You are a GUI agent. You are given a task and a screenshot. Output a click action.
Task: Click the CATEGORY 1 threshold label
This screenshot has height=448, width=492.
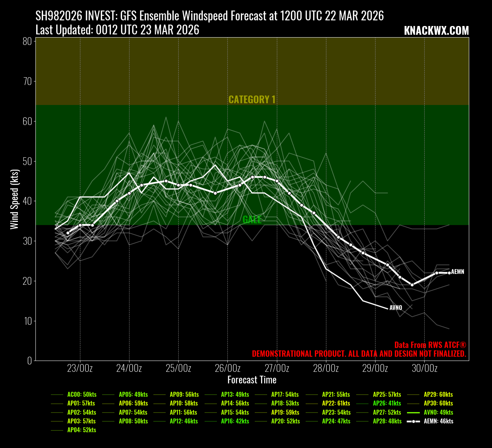(252, 100)
